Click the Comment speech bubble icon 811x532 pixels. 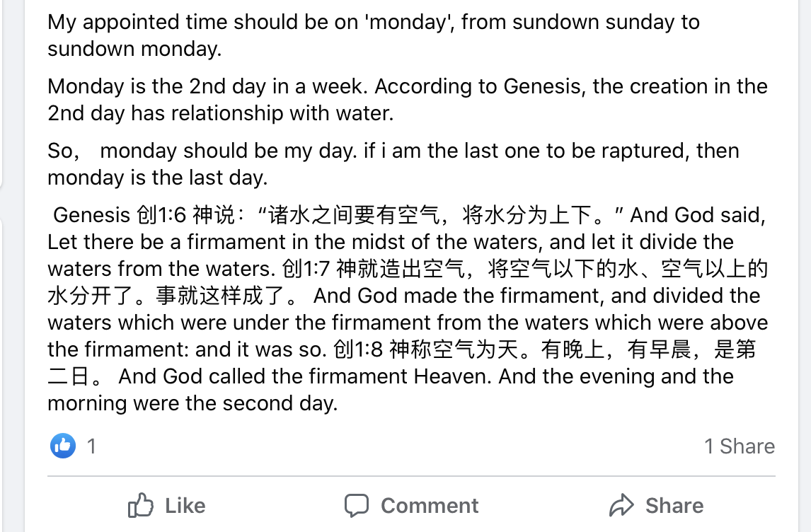coord(356,506)
